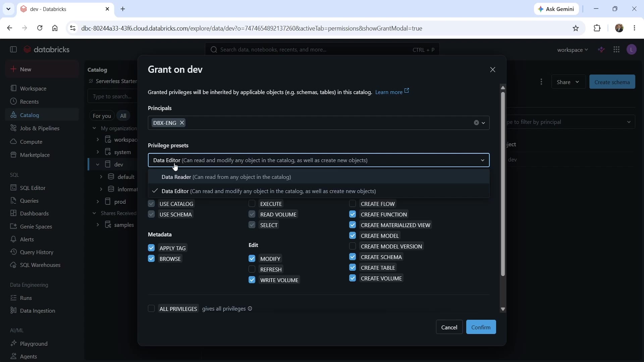The image size is (644, 362).
Task: Uncheck the MODIFY privilege
Action: (x=252, y=259)
